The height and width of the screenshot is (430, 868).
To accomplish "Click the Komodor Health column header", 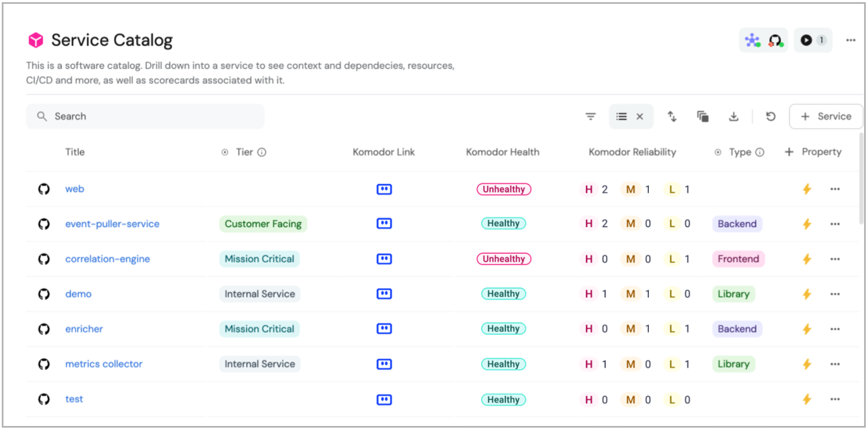I will point(502,152).
